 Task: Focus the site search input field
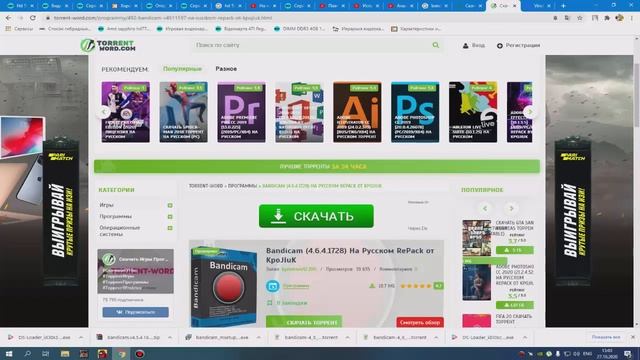(312, 45)
